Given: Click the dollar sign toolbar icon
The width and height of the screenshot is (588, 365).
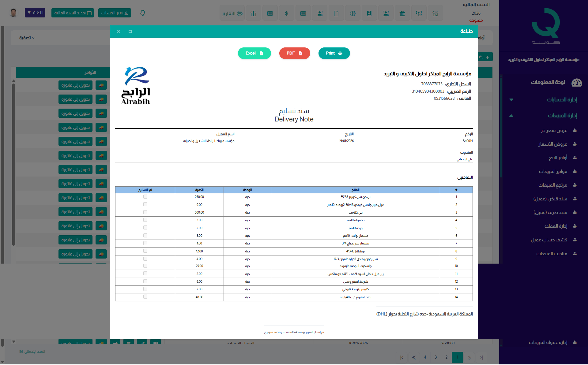Looking at the screenshot, I should click(286, 13).
